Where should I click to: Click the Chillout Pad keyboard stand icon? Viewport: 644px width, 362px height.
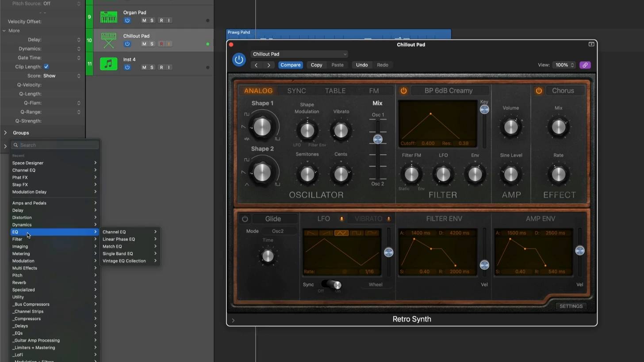[109, 40]
